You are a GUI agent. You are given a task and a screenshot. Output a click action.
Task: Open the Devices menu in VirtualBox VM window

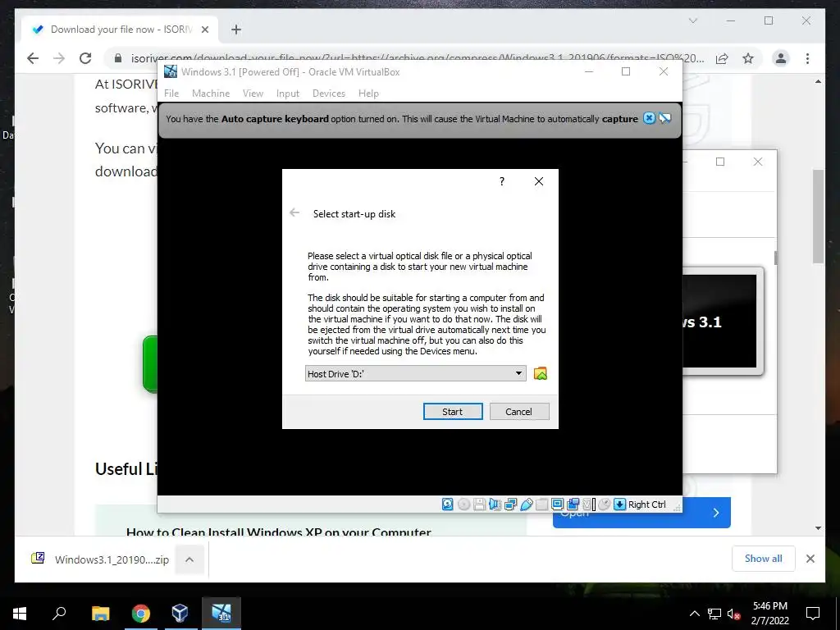click(x=328, y=94)
